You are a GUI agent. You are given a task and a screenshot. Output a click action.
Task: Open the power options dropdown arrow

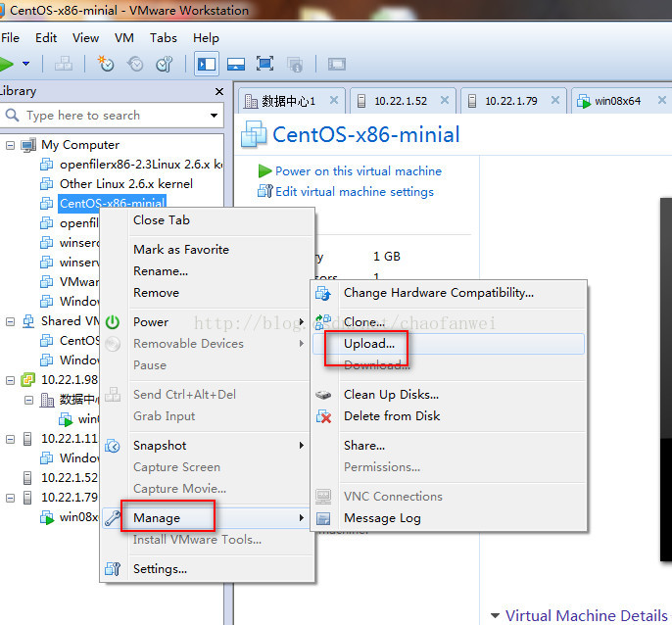pos(26,64)
